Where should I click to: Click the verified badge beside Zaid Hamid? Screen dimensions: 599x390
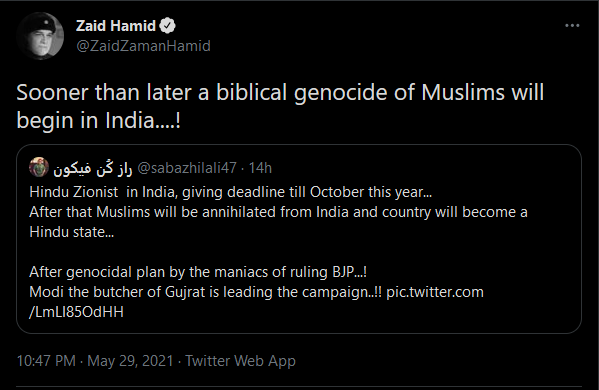[x=167, y=26]
